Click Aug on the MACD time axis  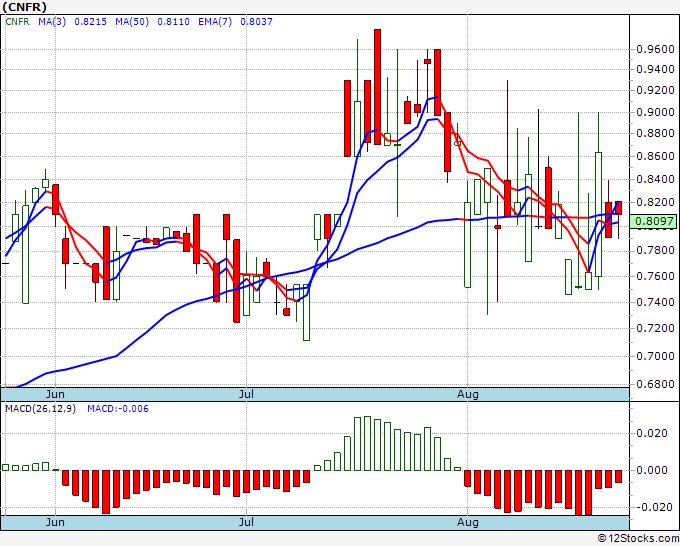tap(468, 522)
